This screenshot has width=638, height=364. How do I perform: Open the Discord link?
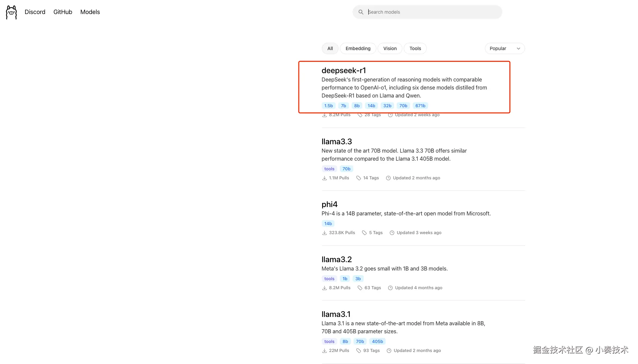pos(35,12)
